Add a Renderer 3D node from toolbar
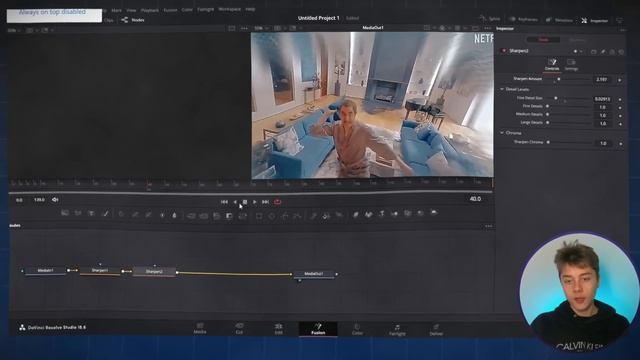The image size is (640, 360). (433, 212)
